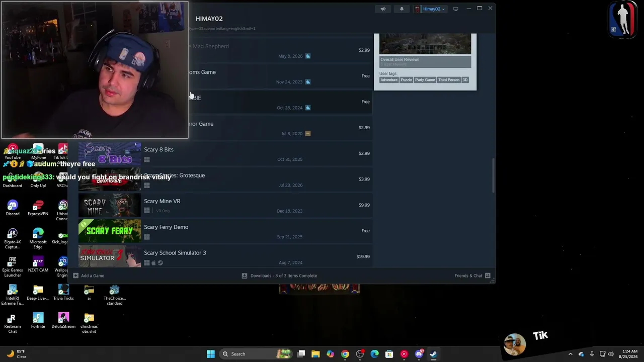The width and height of the screenshot is (644, 362).
Task: Click the positive review icon beside Oct 28, 2024
Action: tap(308, 108)
